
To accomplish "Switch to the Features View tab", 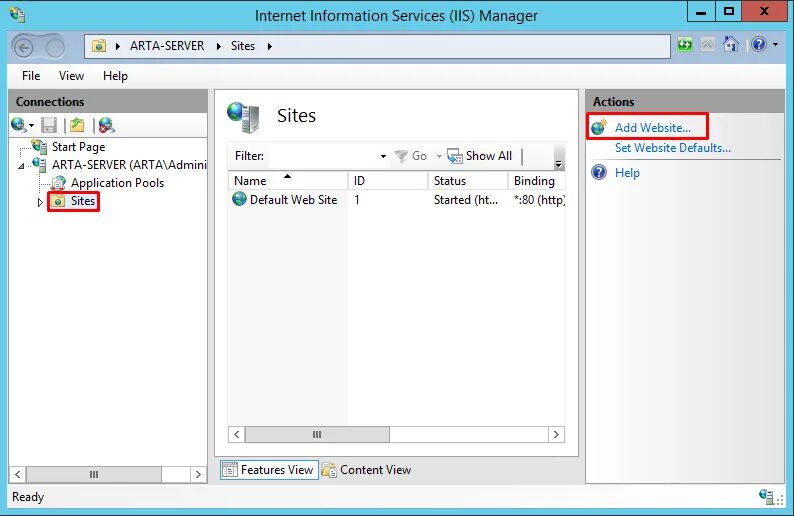I will tap(269, 470).
